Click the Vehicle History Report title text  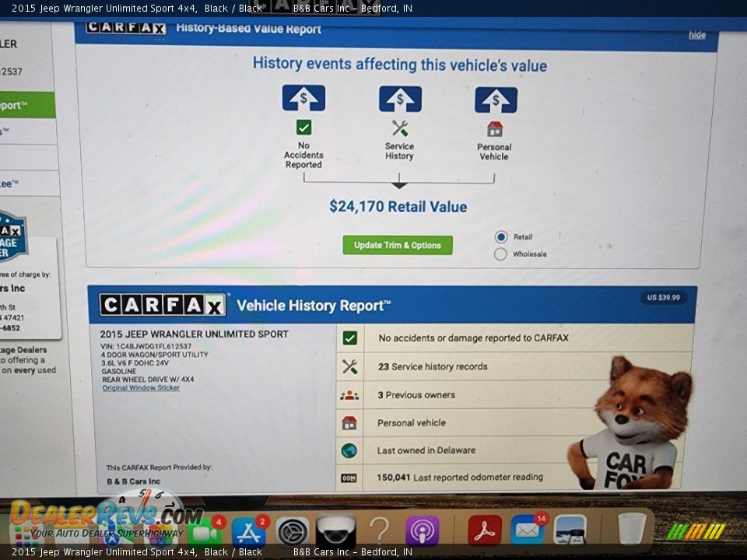(x=314, y=306)
